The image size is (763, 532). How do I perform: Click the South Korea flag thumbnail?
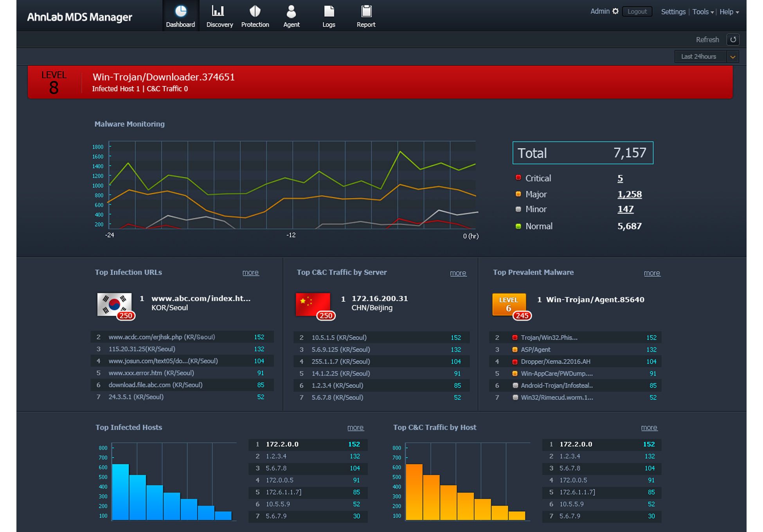tap(114, 304)
